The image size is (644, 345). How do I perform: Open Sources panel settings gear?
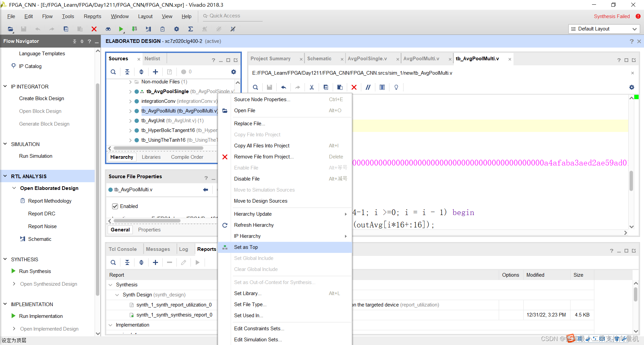click(233, 72)
